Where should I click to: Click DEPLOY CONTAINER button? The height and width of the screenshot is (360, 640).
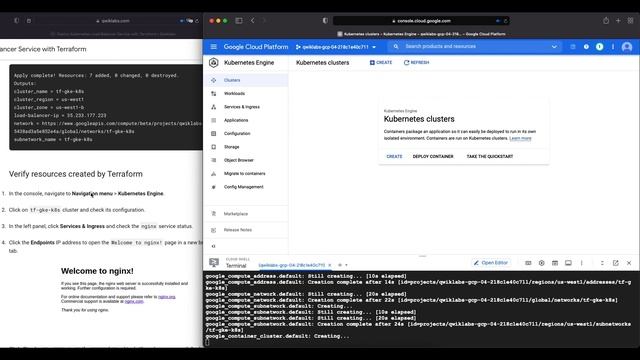tap(433, 156)
